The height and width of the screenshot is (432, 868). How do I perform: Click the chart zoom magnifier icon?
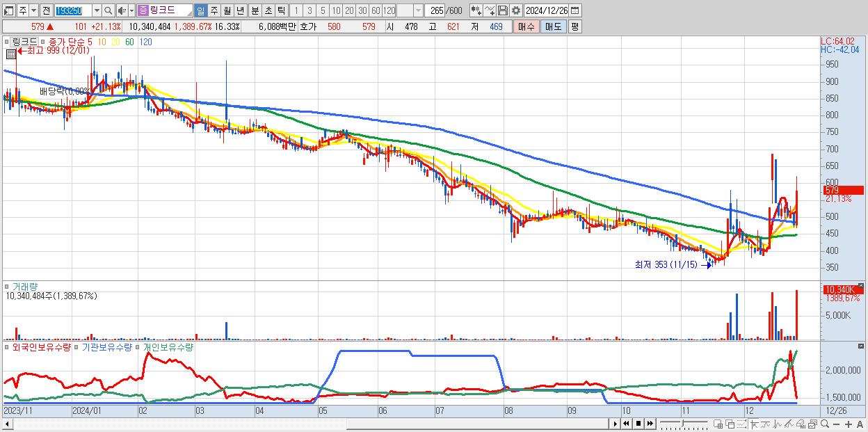pyautogui.click(x=825, y=424)
